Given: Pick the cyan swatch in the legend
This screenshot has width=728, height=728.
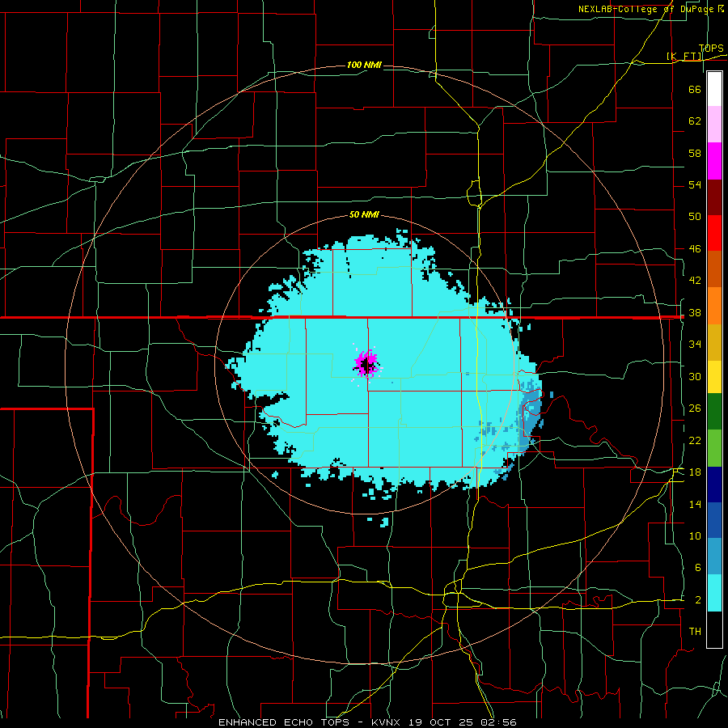Looking at the screenshot, I should (714, 593).
